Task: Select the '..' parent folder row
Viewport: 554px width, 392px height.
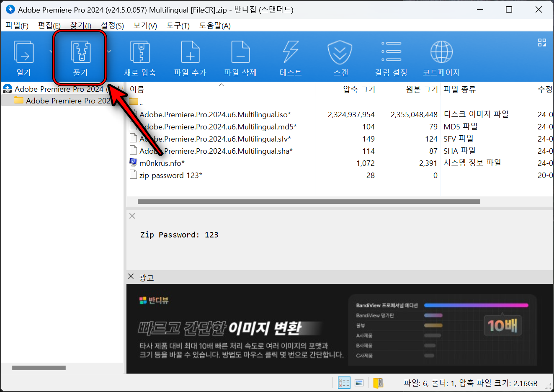Action: (136, 102)
